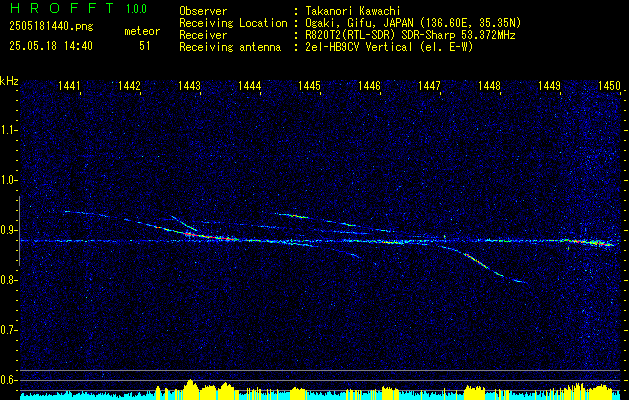Click the 1441 time marker
This screenshot has height=400, width=629.
[x=69, y=85]
